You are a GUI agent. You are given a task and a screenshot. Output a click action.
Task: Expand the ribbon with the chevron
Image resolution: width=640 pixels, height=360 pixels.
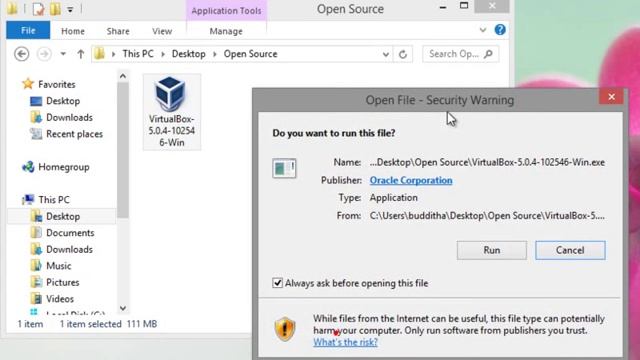pyautogui.click(x=483, y=30)
